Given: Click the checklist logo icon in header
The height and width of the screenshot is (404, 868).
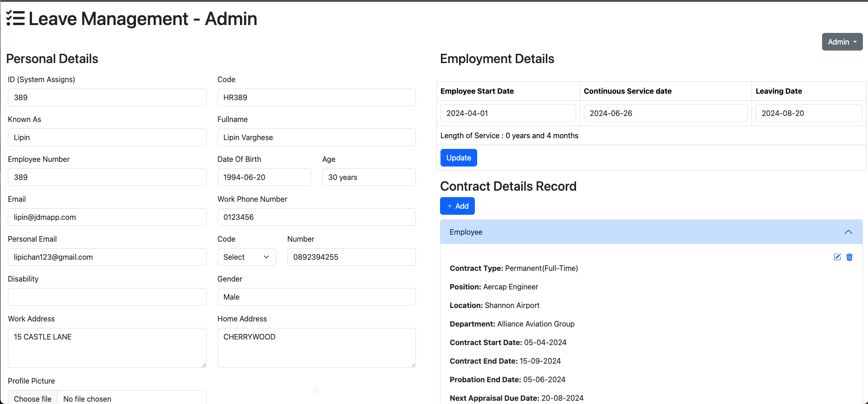Looking at the screenshot, I should click(x=15, y=19).
